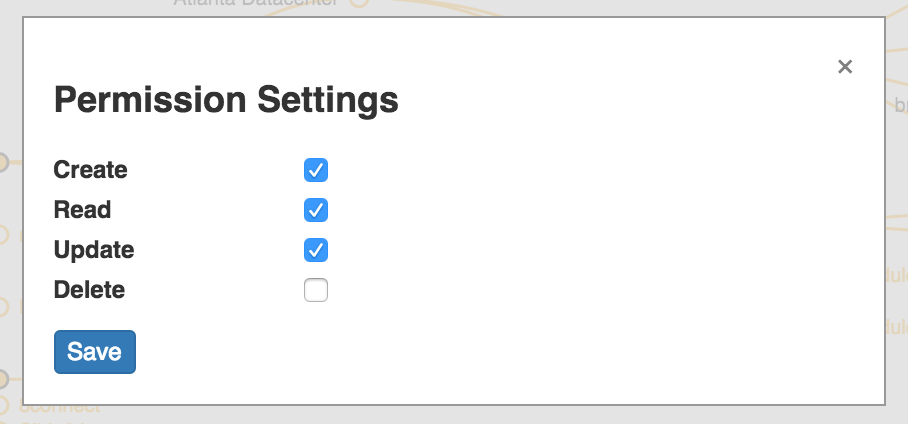The width and height of the screenshot is (908, 424).
Task: Enable the Delete permission checkbox
Action: pyautogui.click(x=316, y=291)
